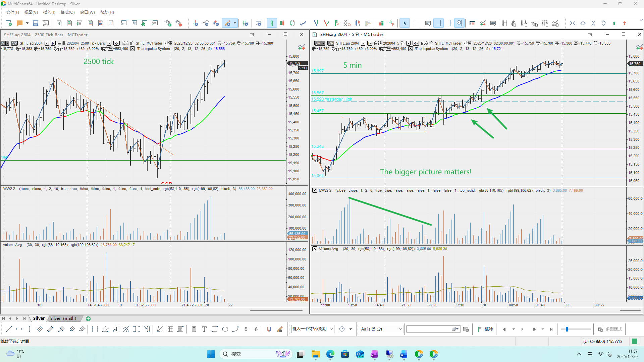Add a new workspace with the green plus
The image size is (644, 362).
[88, 319]
